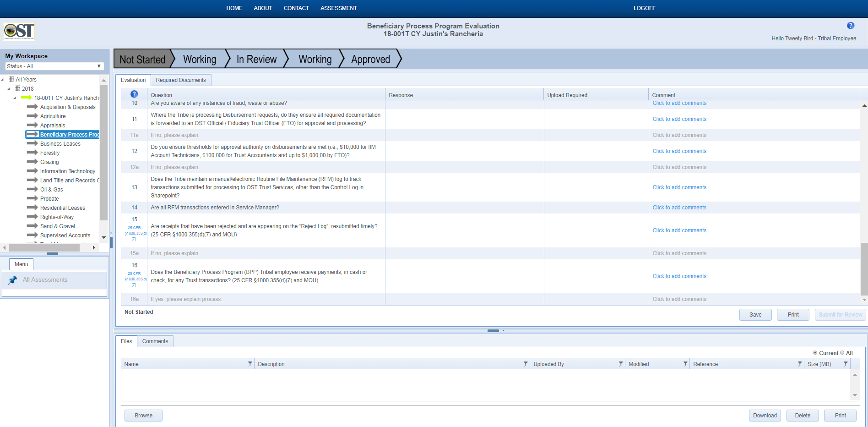Click the OST logo
This screenshot has width=868, height=427.
click(19, 31)
